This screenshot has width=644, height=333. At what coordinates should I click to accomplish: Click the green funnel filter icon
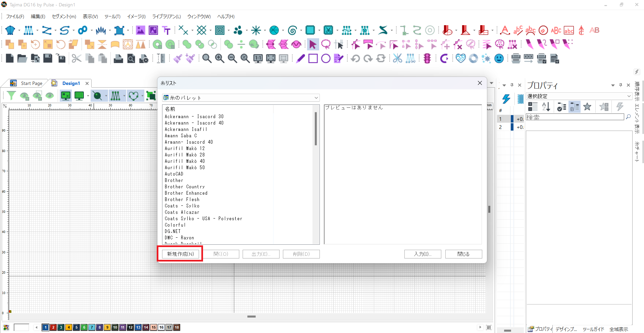pyautogui.click(x=11, y=96)
